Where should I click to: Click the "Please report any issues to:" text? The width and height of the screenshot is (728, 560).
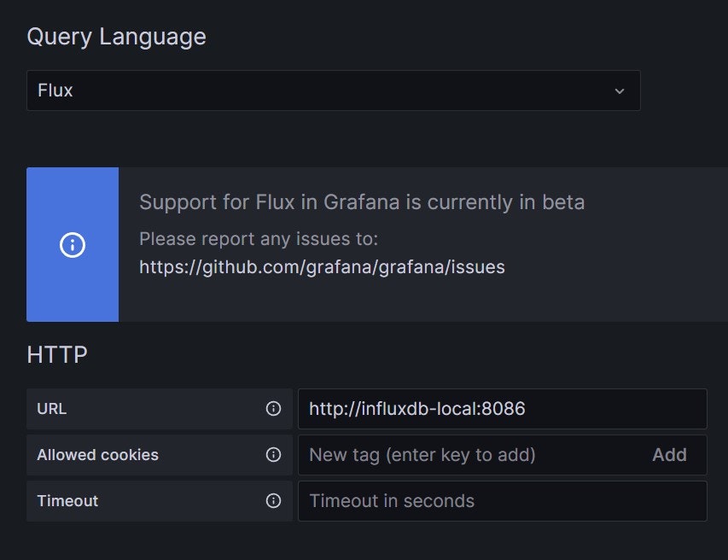259,238
